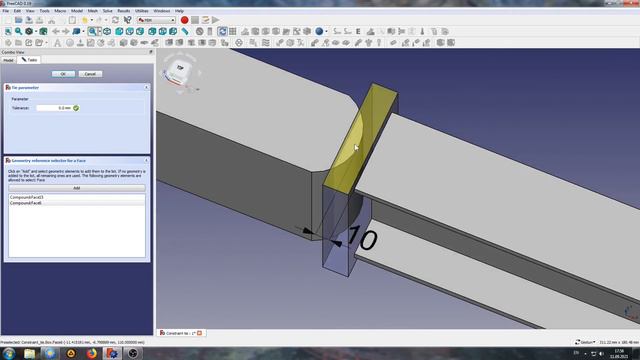Collapse the Geometry reference selector panel
This screenshot has width=640, height=360.
(x=147, y=160)
